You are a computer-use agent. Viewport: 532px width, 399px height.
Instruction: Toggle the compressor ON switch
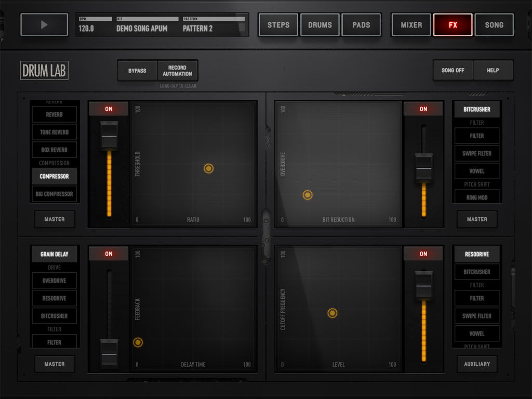108,109
